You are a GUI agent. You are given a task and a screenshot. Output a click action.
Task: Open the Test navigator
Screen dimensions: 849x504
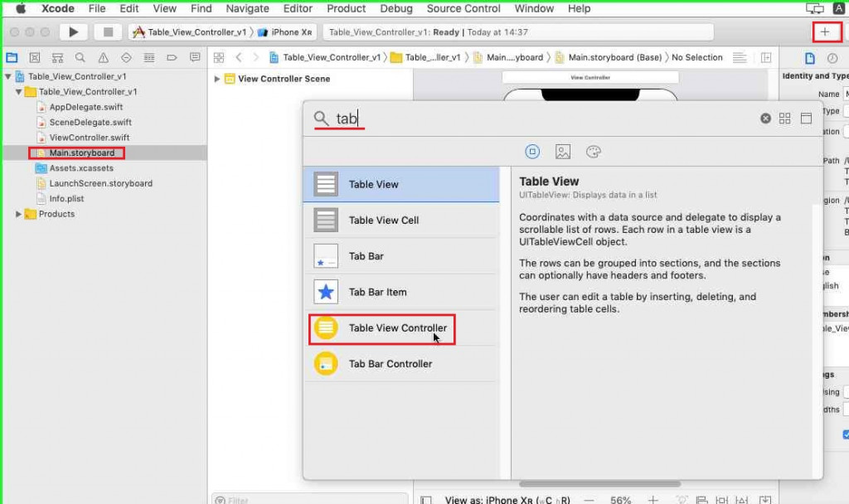126,57
